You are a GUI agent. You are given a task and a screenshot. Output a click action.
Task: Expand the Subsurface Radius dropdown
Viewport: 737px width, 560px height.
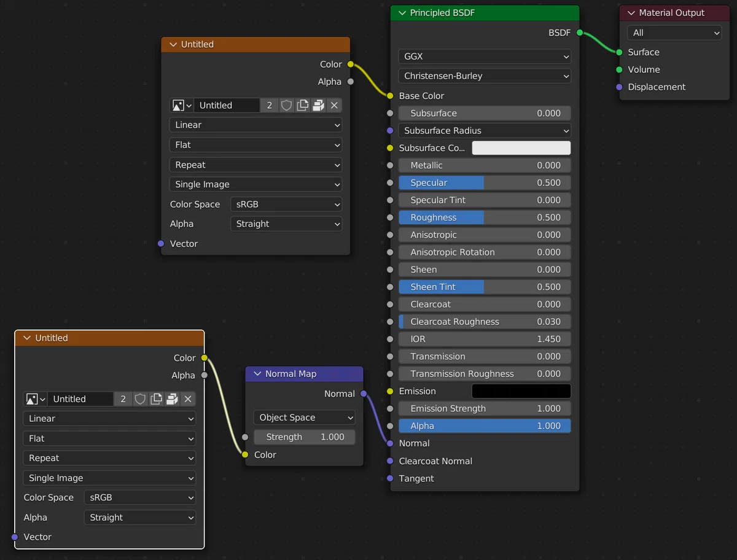[x=485, y=131]
